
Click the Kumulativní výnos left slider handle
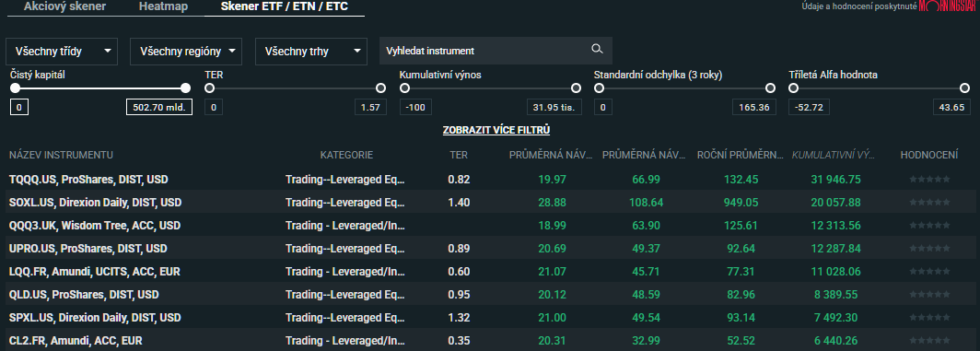tap(405, 88)
